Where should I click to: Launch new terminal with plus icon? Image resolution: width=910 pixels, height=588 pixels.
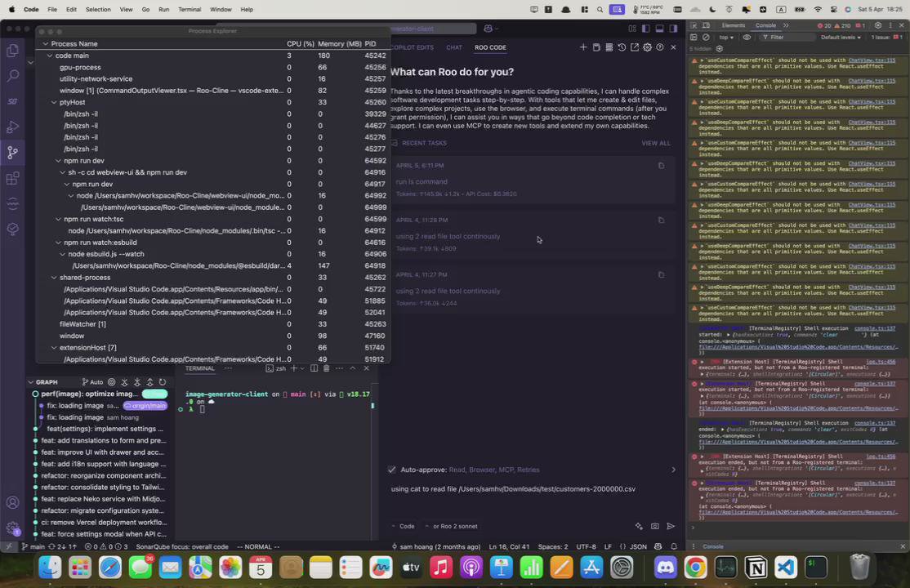coord(293,368)
